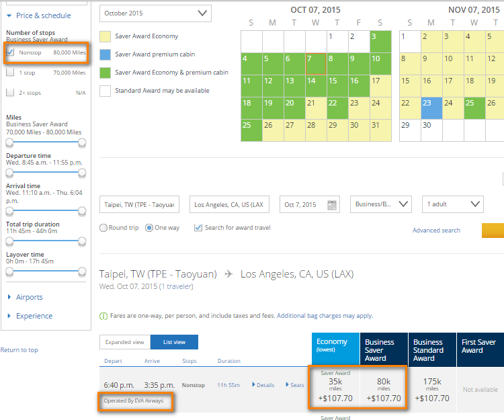
Task: Open the 1 adult travelers dropdown
Action: [x=452, y=204]
